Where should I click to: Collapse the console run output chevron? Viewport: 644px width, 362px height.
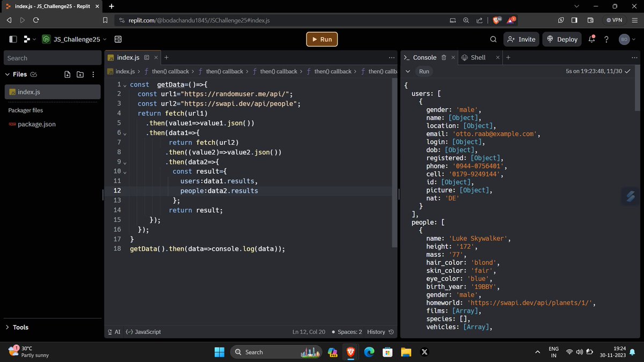(x=407, y=71)
